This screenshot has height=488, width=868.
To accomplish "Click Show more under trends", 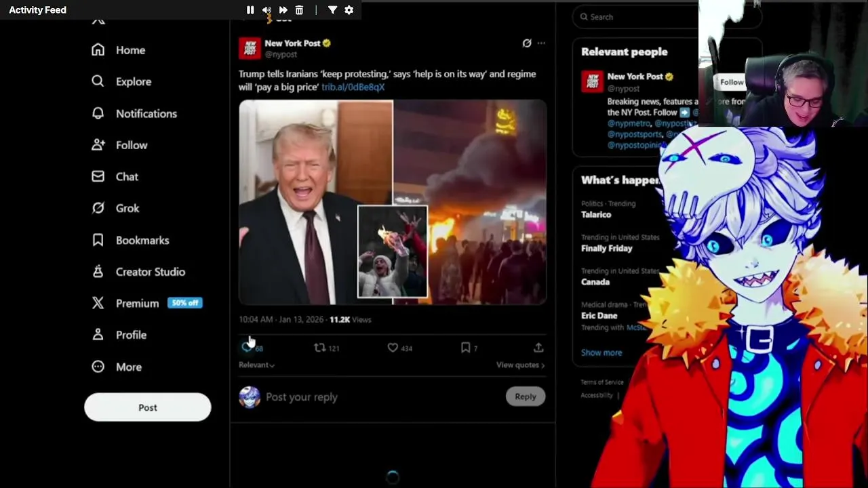I will (601, 352).
